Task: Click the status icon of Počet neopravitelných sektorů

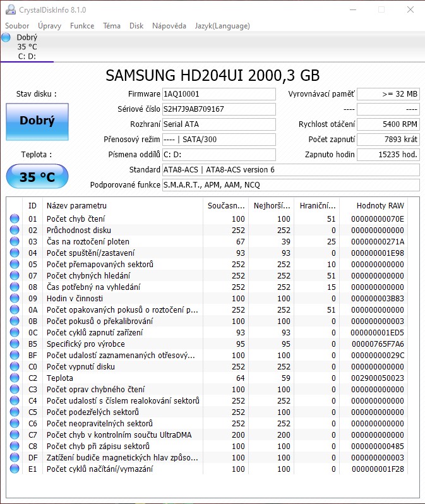Action: pos(15,423)
